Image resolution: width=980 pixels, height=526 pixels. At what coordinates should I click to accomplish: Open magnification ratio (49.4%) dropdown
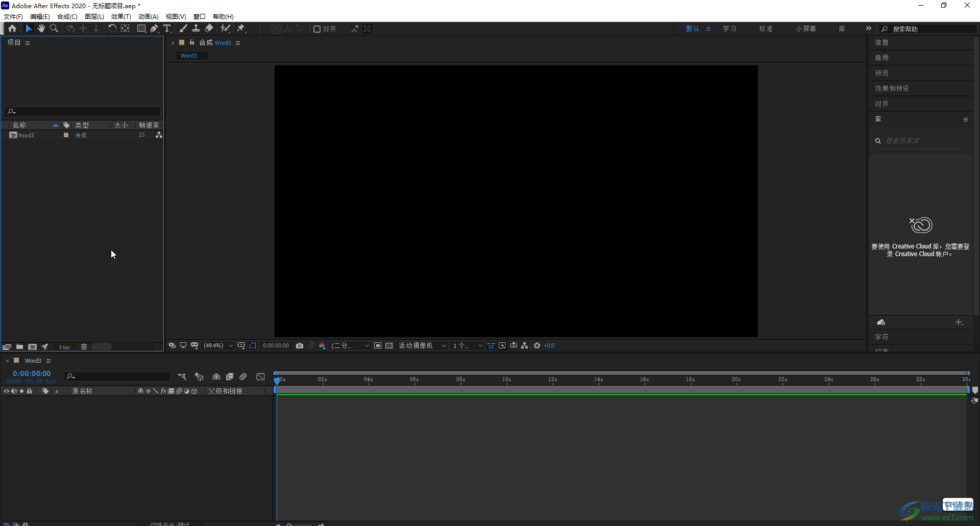[218, 345]
